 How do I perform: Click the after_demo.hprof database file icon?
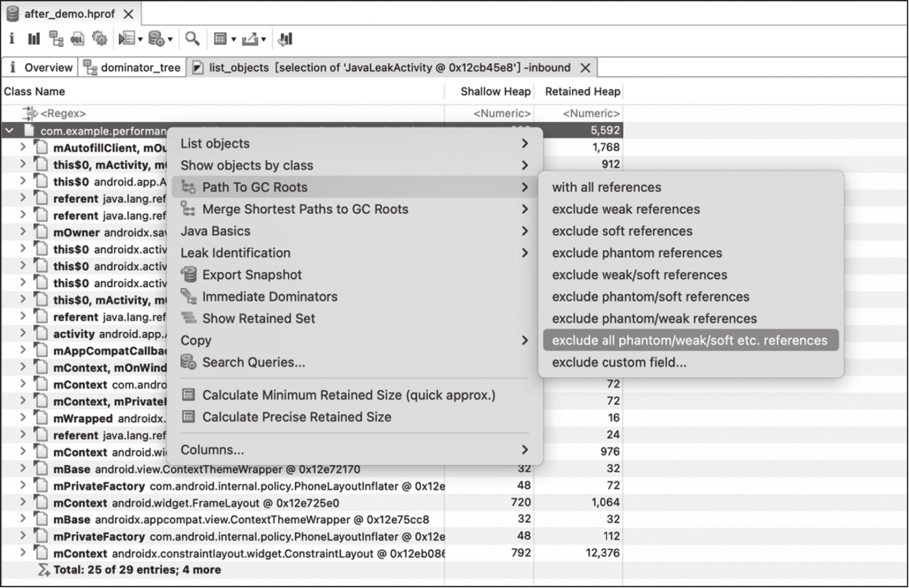pyautogui.click(x=13, y=13)
